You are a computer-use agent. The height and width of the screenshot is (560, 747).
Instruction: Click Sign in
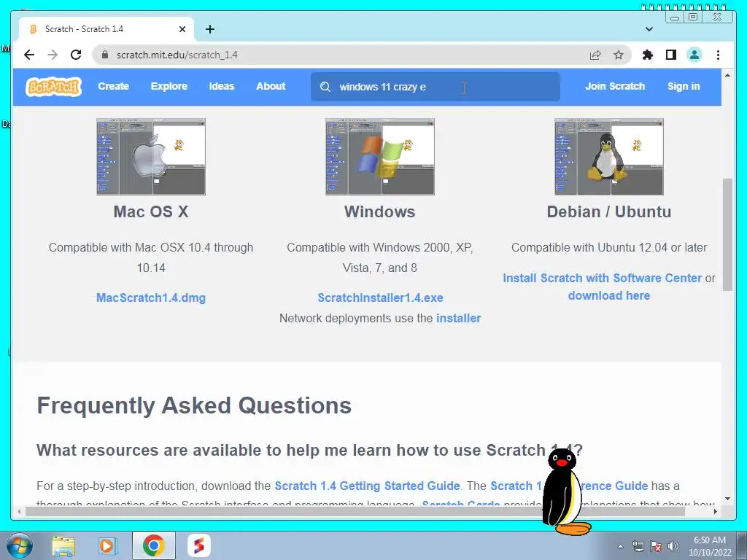point(683,86)
